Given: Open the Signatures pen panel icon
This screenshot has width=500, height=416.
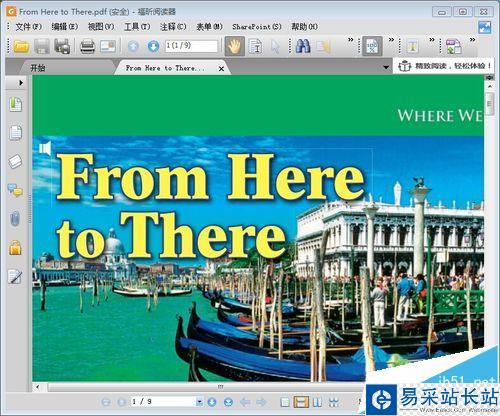Looking at the screenshot, I should 15,276.
